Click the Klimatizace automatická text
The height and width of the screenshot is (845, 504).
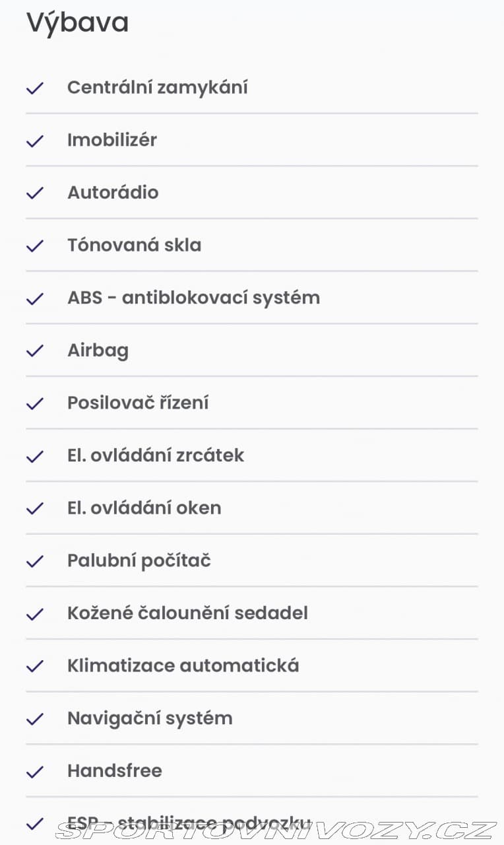pos(183,665)
